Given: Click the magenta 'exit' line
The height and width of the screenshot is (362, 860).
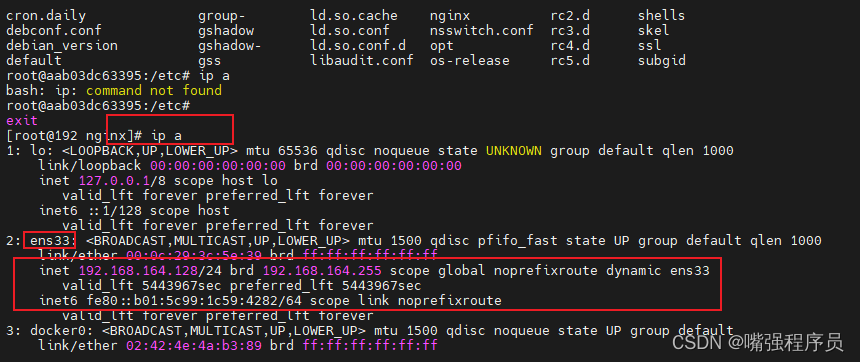Looking at the screenshot, I should pyautogui.click(x=22, y=120).
